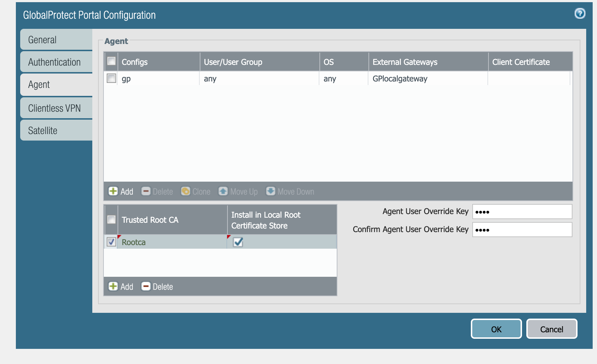Open the General tab
Screen dimensions: 597x364
(56, 40)
